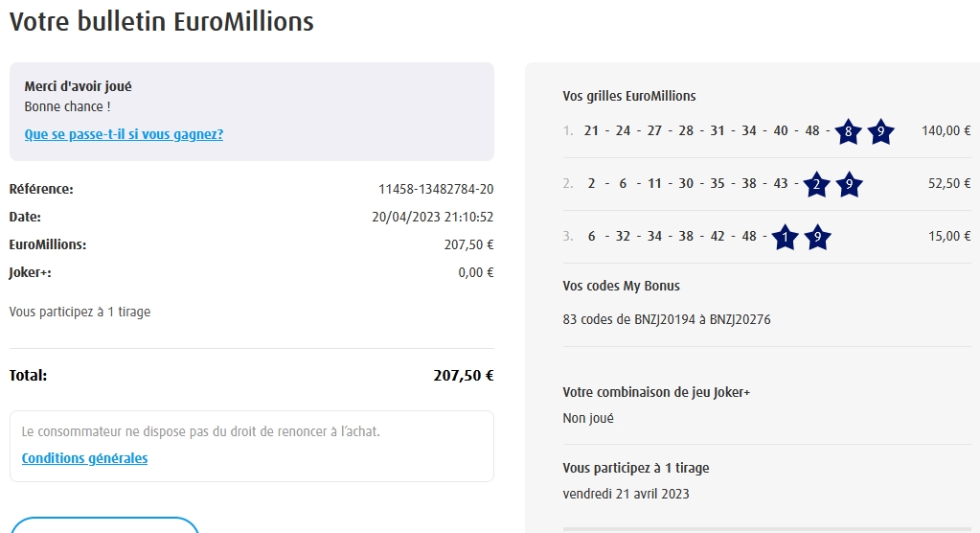The width and height of the screenshot is (980, 533).
Task: Click the My Bonus codes range text
Action: pyautogui.click(x=667, y=319)
